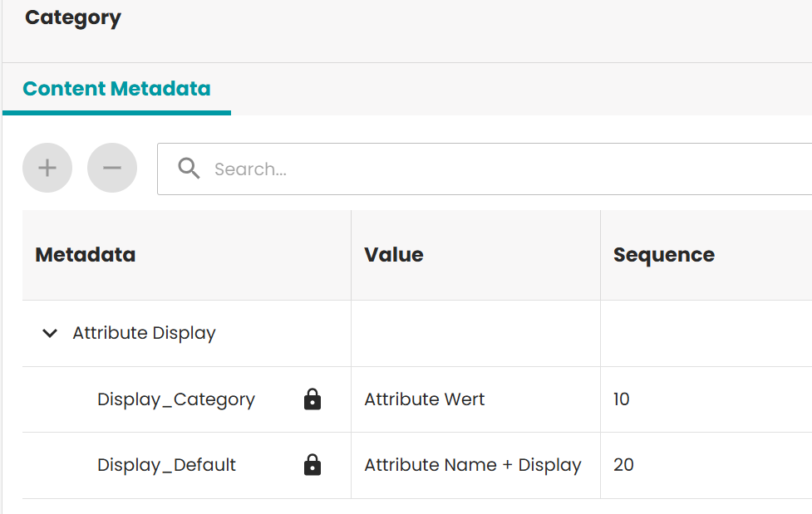Select the Attribute Name + Display value
The width and height of the screenshot is (812, 514).
(x=472, y=465)
